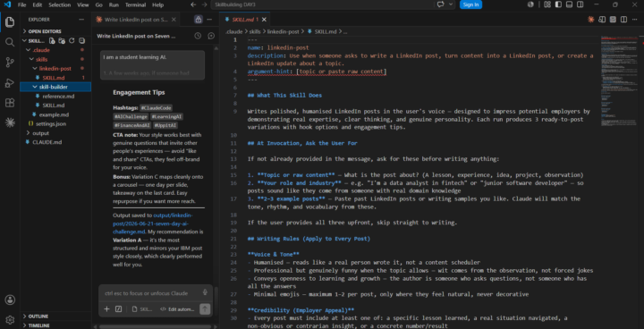This screenshot has height=329, width=644.
Task: Open the Extensions view
Action: click(10, 103)
